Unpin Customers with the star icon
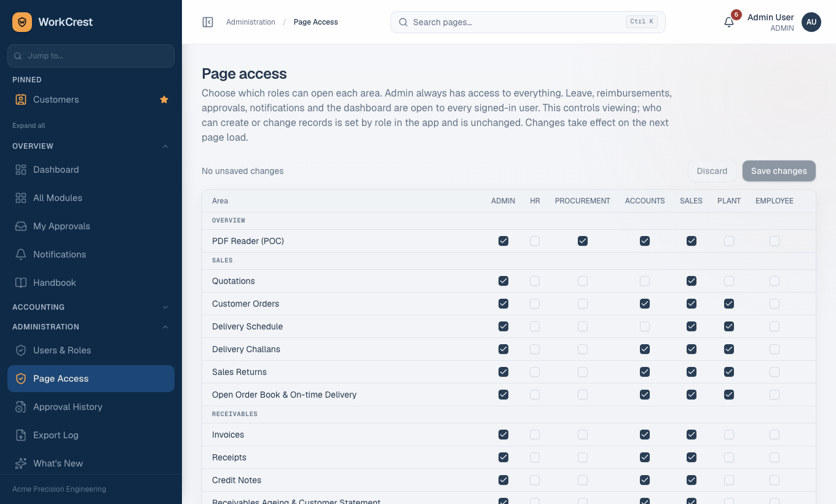Screen dimensions: 836x504 coord(164,100)
